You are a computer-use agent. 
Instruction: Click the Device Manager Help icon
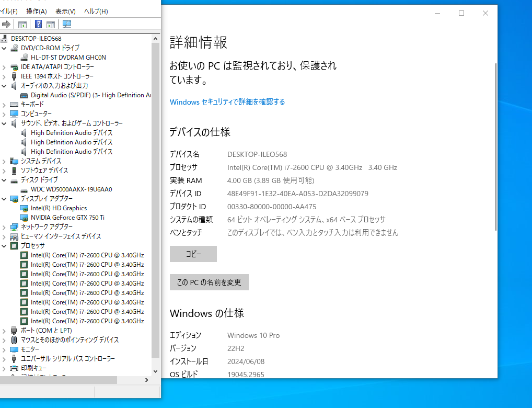[38, 24]
